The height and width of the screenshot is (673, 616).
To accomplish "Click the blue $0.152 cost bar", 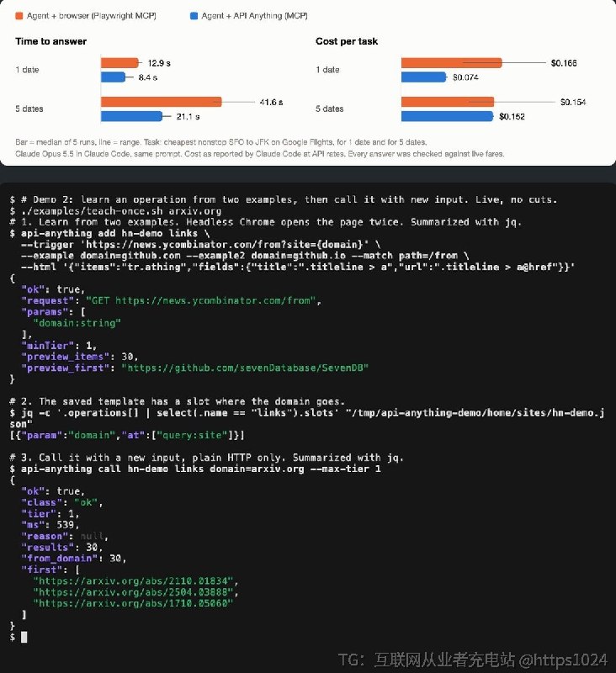I will [x=447, y=116].
